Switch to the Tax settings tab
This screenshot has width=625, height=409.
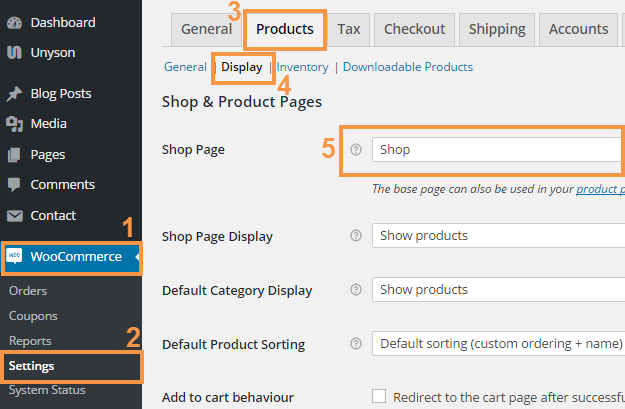click(x=349, y=29)
